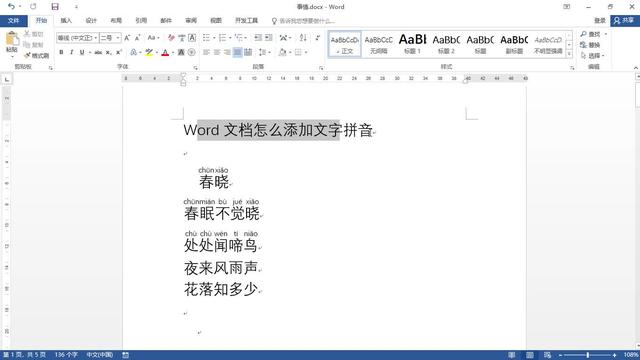Increase font size with the larger A icon

pos(127,38)
